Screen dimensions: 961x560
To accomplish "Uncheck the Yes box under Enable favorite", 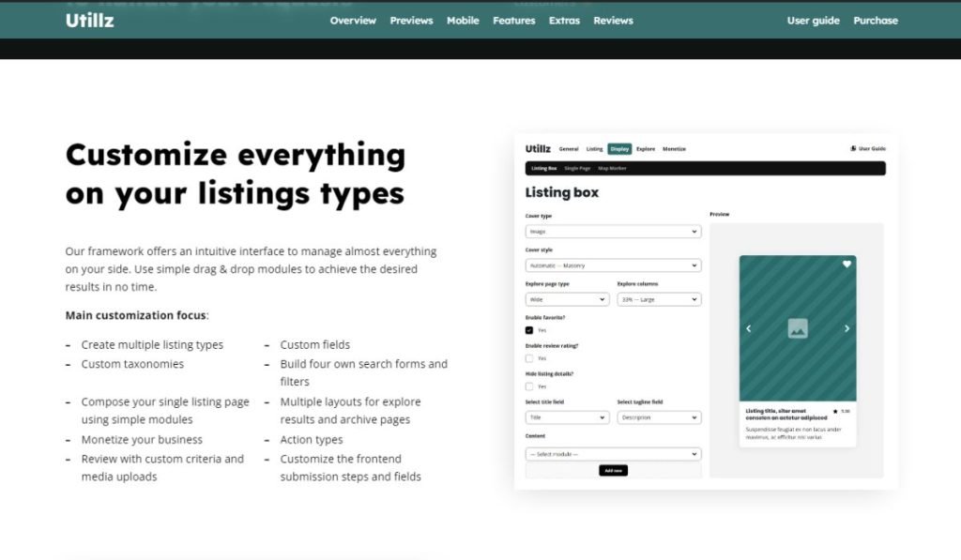I will coord(529,330).
